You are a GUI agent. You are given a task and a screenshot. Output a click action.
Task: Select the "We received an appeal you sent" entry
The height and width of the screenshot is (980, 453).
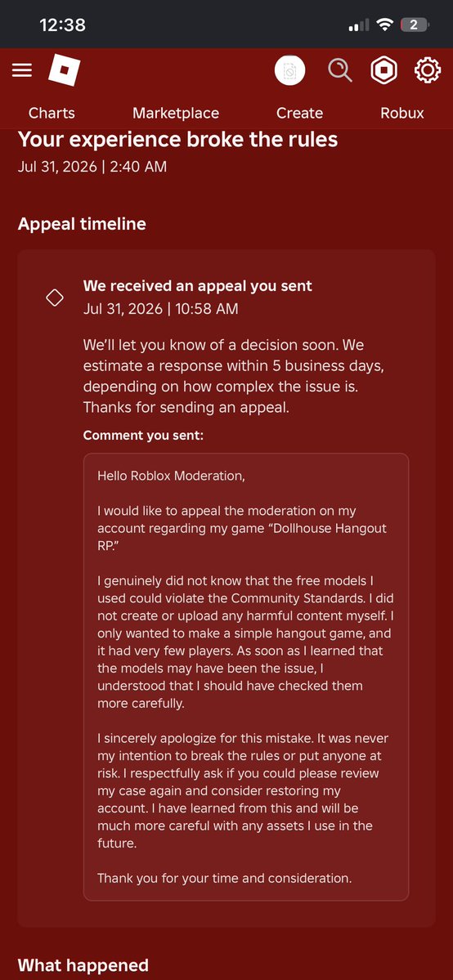pos(198,286)
